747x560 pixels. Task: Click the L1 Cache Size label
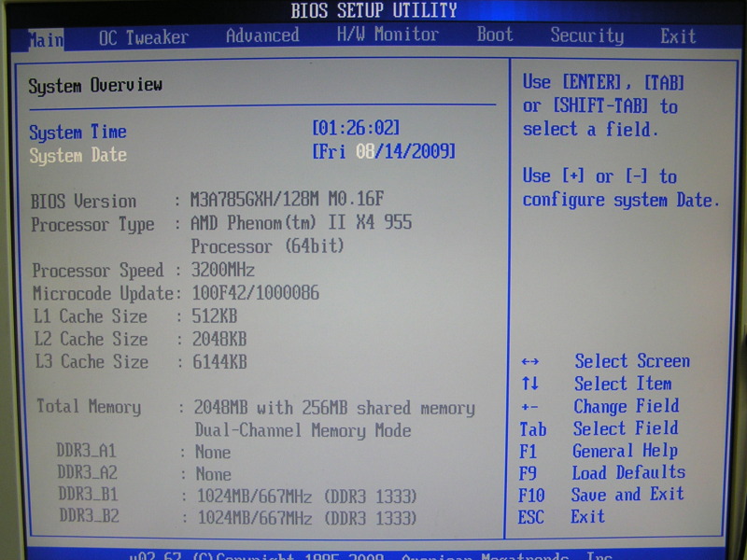(91, 316)
